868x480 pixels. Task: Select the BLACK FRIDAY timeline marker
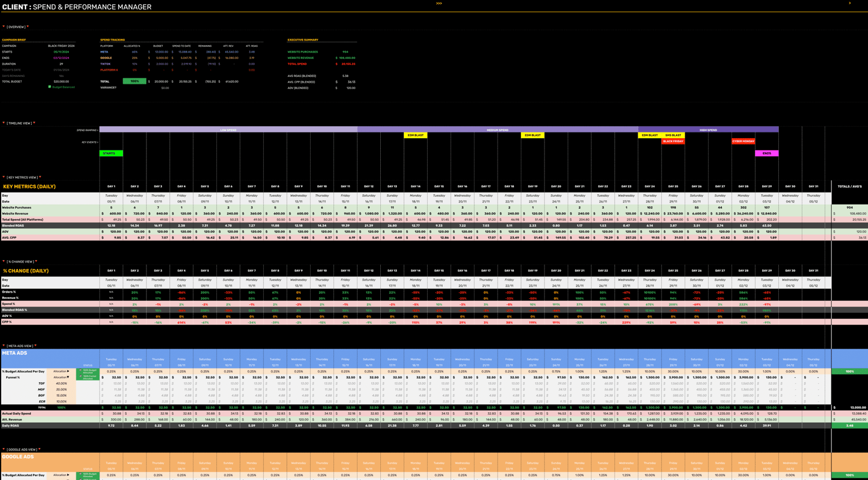tap(673, 141)
